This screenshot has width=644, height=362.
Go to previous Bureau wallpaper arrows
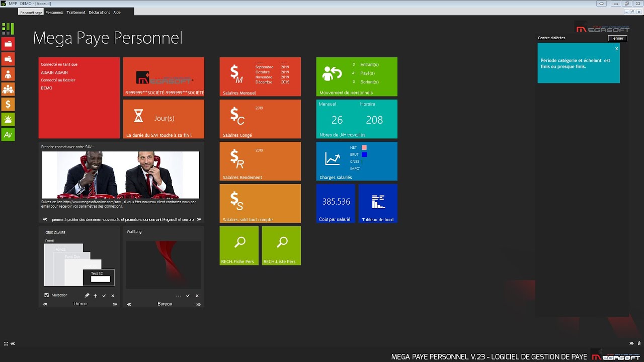pos(129,304)
